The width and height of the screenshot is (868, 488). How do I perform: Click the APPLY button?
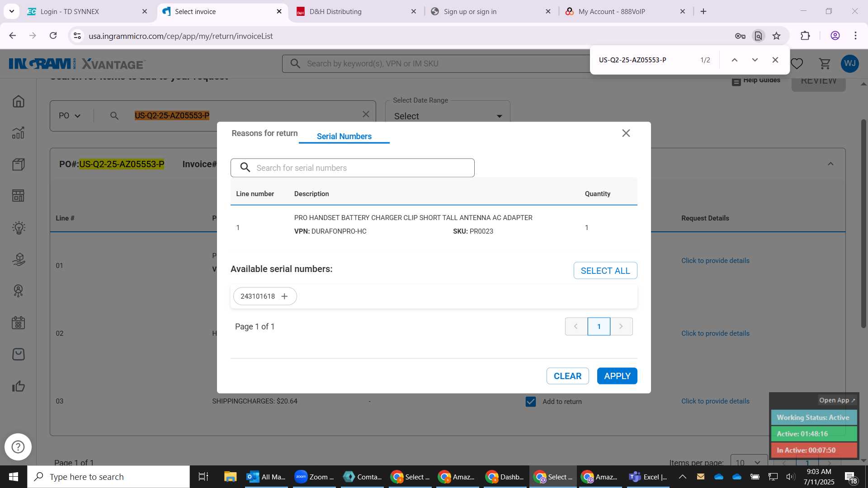(x=617, y=376)
